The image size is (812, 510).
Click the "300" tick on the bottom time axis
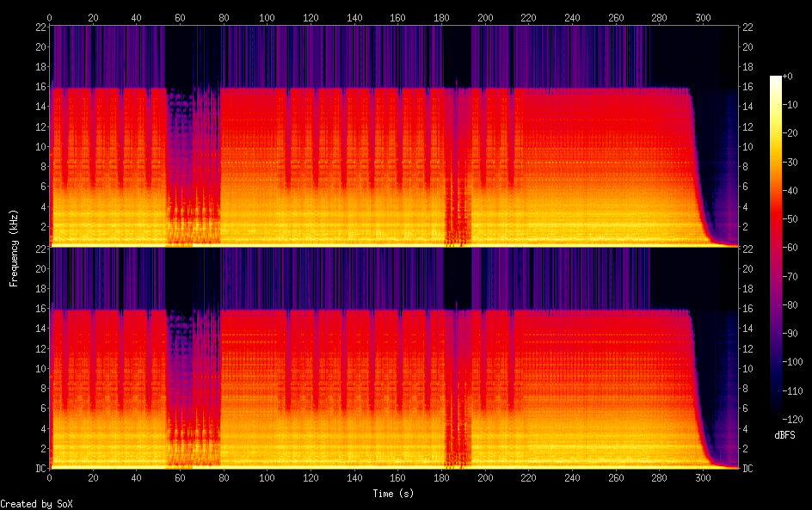(703, 477)
